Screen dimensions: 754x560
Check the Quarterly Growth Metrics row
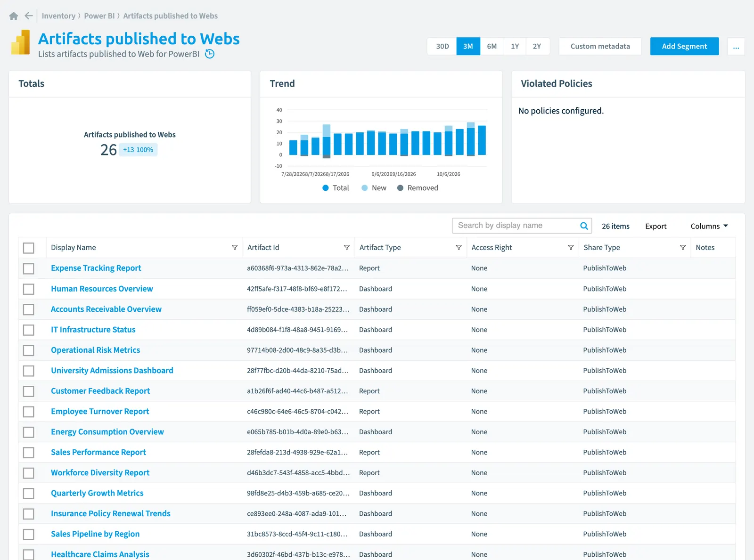[x=29, y=494]
